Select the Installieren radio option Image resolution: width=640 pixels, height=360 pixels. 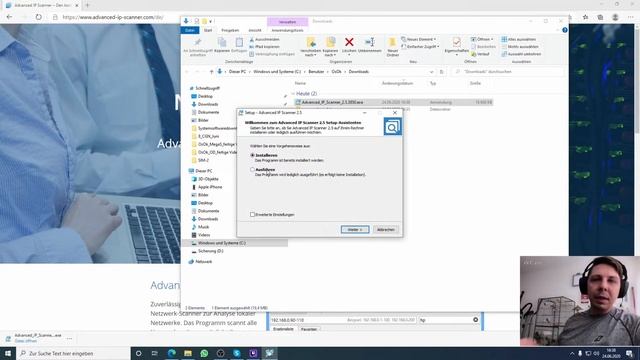[252, 155]
